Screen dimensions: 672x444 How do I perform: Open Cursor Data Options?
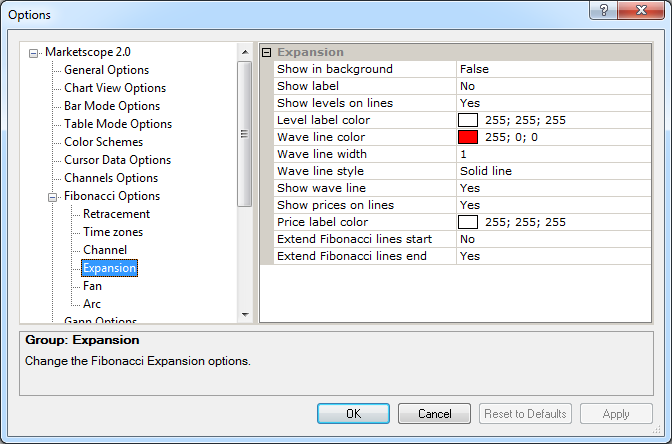[117, 160]
